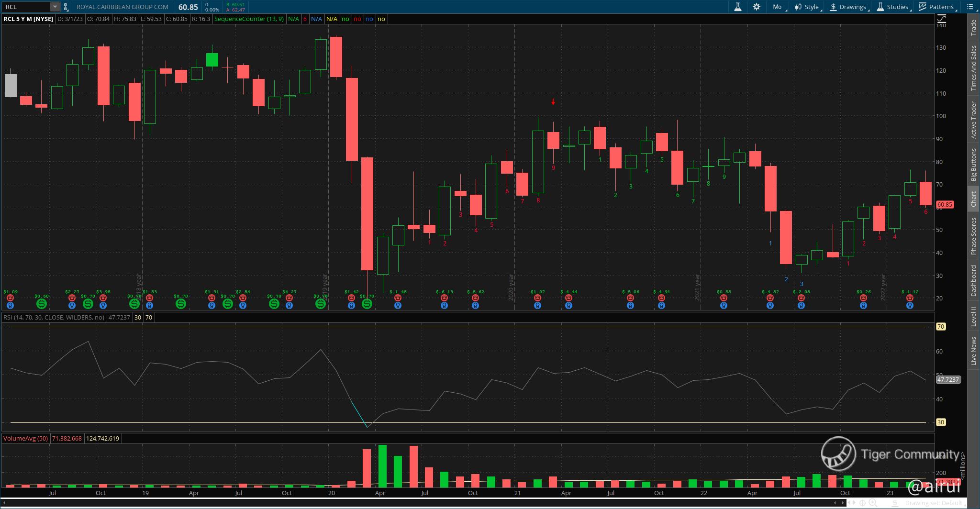Click the symbol link icon beside RCL

point(66,7)
